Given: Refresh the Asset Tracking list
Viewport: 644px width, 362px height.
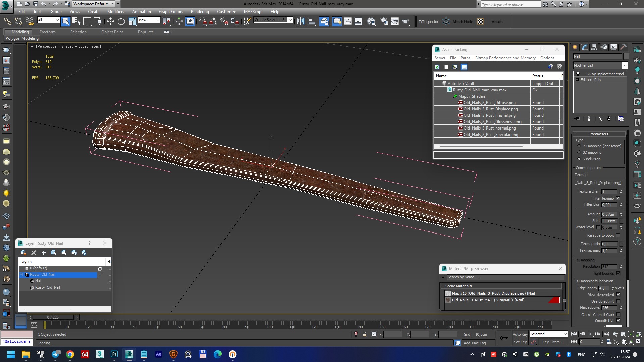Looking at the screenshot, I should point(437,67).
